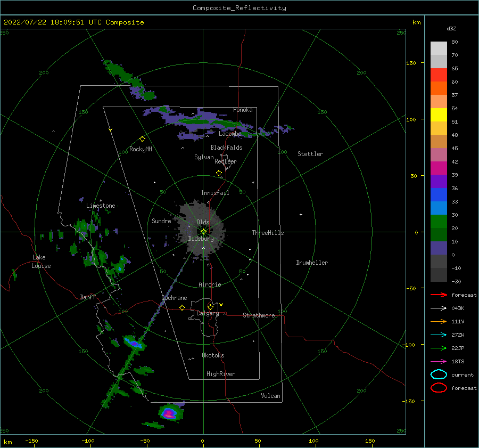Click the Didsbury label

[x=201, y=239]
